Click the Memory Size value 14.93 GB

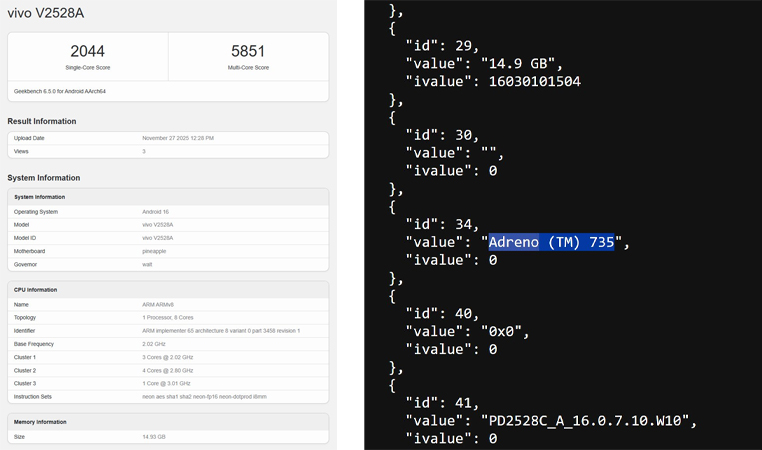(156, 437)
